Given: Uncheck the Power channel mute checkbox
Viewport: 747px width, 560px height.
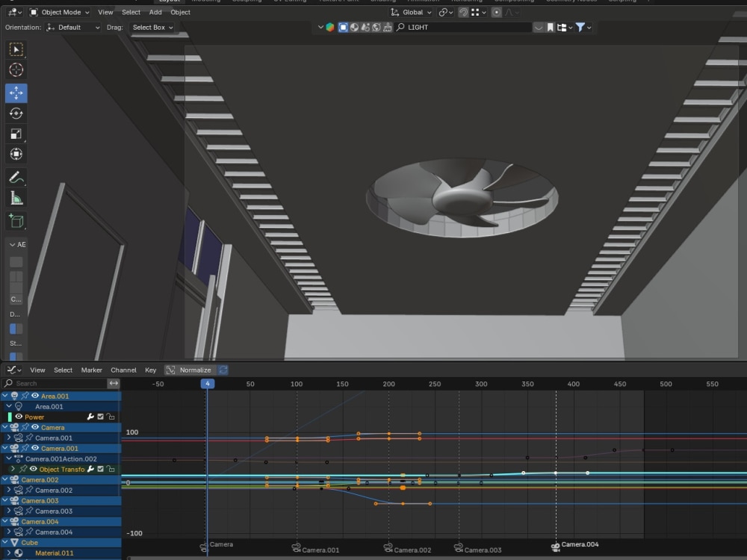Looking at the screenshot, I should (101, 417).
